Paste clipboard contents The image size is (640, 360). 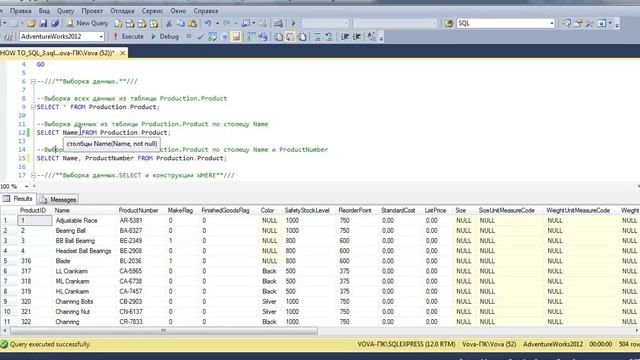point(193,23)
